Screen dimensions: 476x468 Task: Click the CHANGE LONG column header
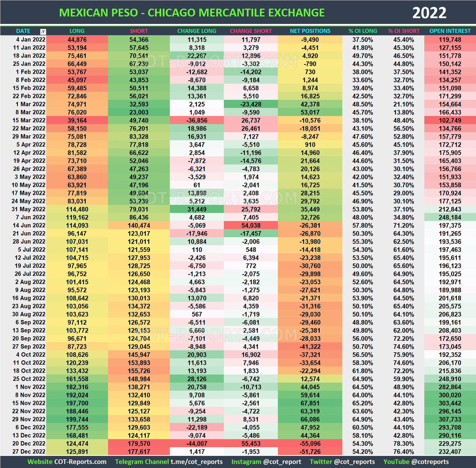pos(196,31)
